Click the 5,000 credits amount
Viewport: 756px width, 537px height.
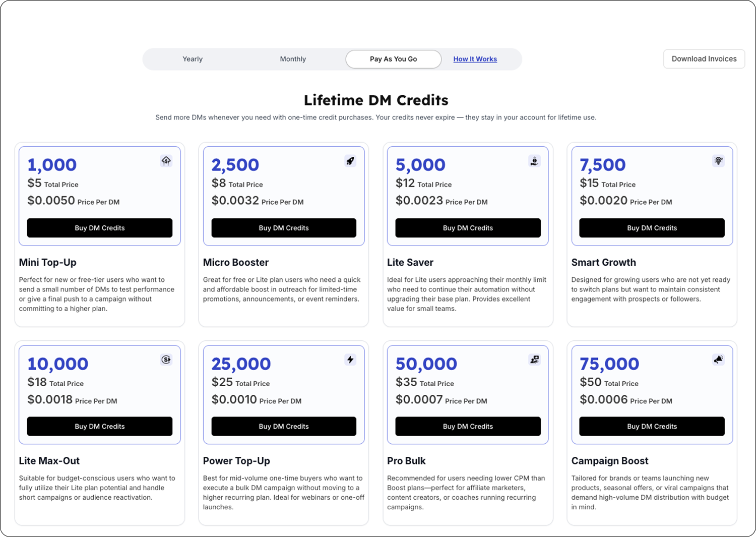420,165
